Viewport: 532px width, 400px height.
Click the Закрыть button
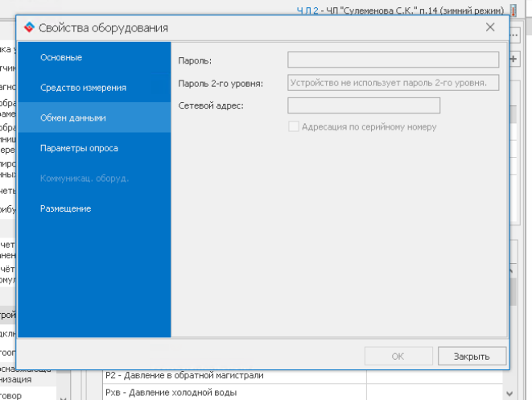(472, 357)
